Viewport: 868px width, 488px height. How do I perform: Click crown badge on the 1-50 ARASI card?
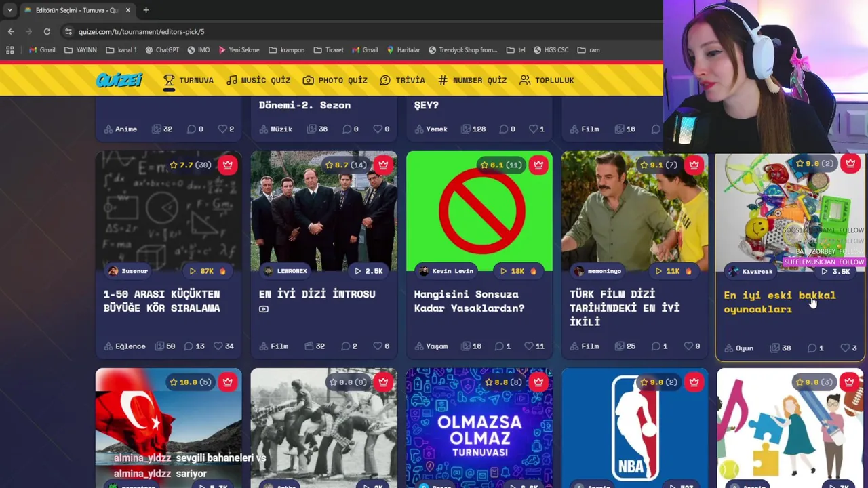[x=228, y=165]
